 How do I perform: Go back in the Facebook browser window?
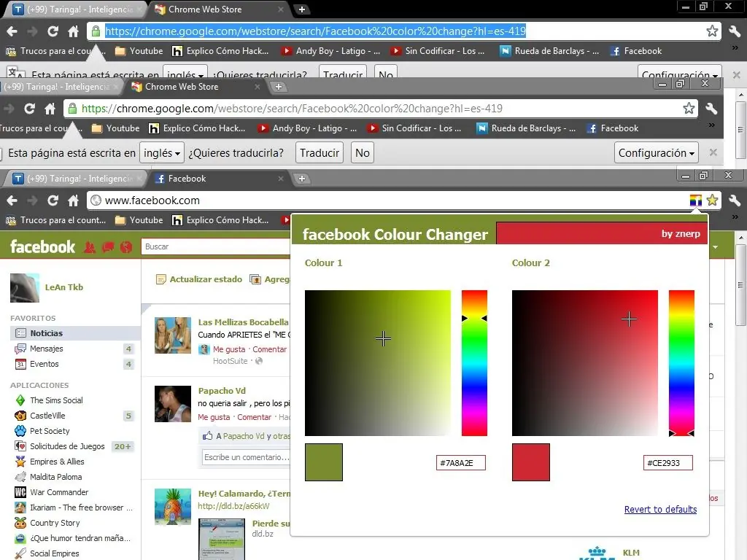(x=12, y=201)
